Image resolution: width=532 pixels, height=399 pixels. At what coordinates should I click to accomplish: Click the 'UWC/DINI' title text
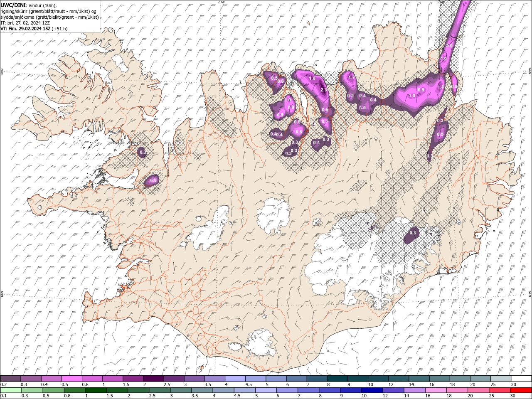click(x=13, y=5)
